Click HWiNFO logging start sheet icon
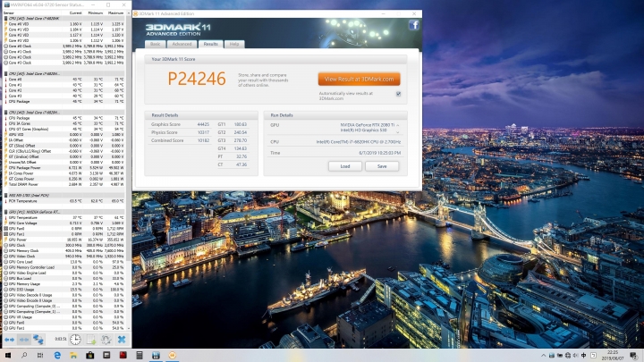This screenshot has width=644, height=362. click(x=90, y=340)
